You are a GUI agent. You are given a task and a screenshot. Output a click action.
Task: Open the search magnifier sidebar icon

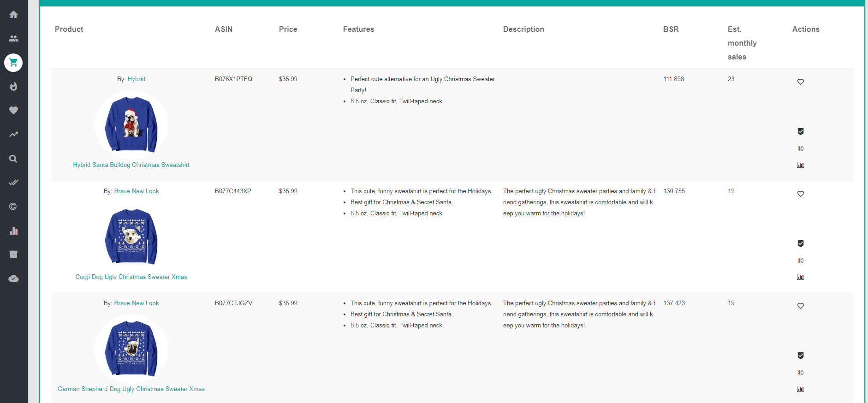point(13,159)
